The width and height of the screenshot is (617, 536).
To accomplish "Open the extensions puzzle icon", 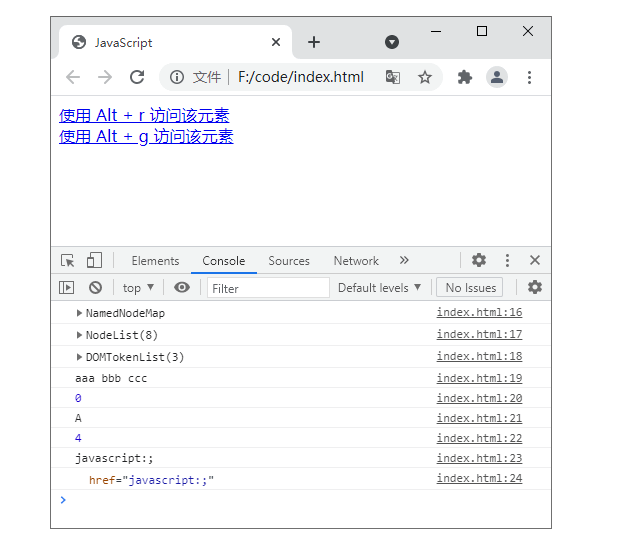I will click(464, 77).
